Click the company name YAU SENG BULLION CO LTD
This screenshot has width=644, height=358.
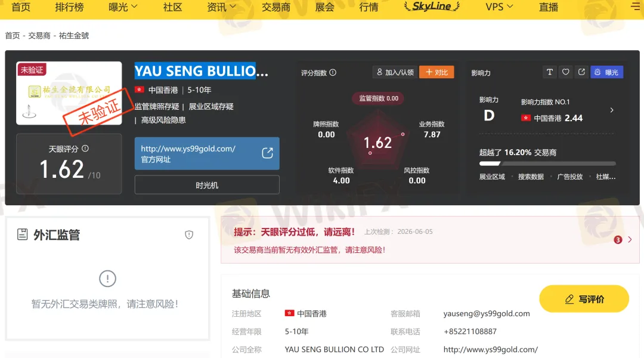tap(335, 350)
